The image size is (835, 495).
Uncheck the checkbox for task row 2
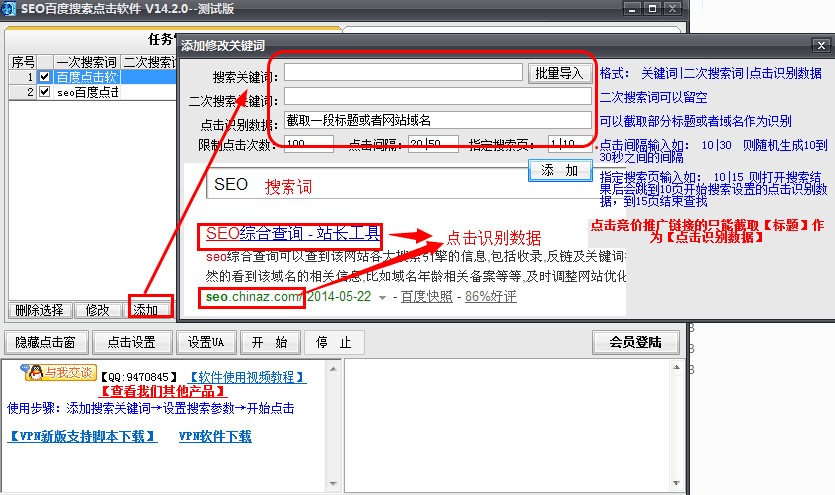click(44, 92)
